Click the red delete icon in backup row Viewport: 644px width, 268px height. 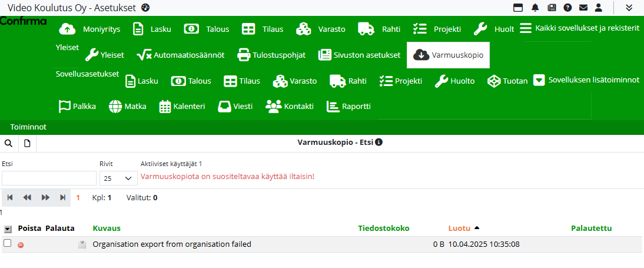tap(21, 244)
